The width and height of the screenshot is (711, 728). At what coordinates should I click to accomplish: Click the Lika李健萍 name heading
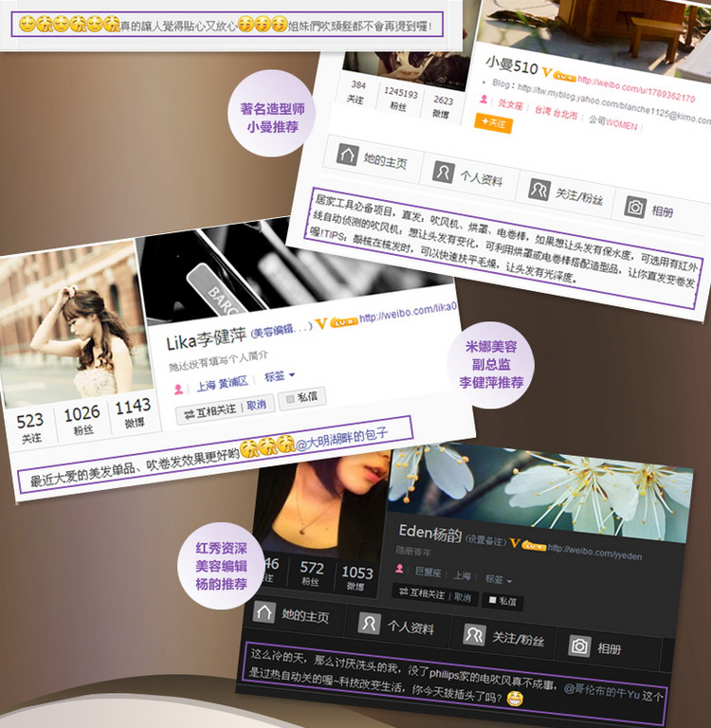point(206,339)
